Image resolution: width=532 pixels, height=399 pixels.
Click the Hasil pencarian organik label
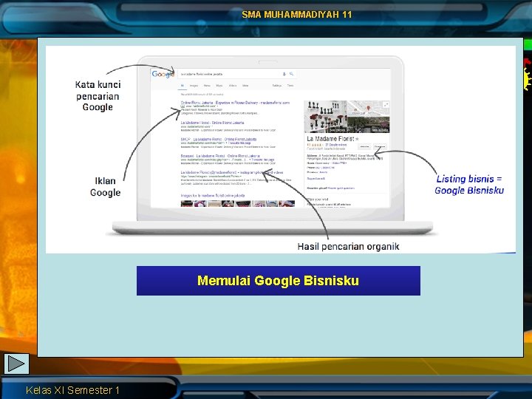348,247
